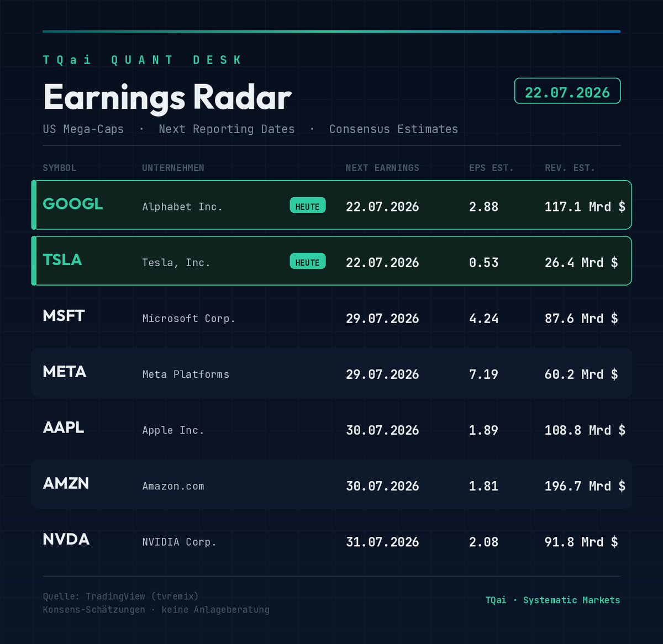The width and height of the screenshot is (663, 644).
Task: Click EPS estimate 7.19 for META
Action: pyautogui.click(x=484, y=374)
